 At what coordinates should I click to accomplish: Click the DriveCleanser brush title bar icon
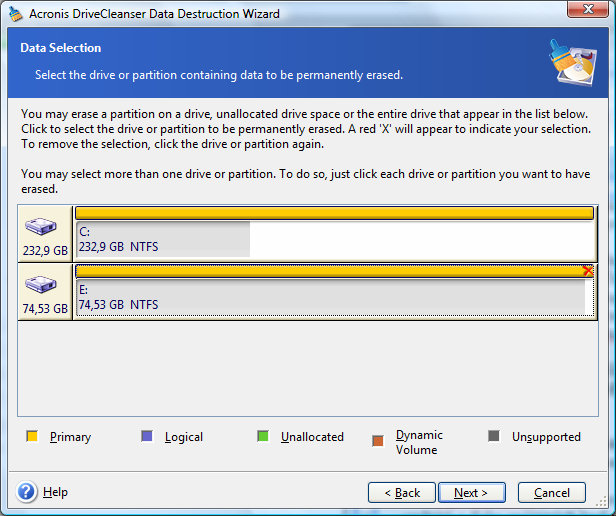(x=16, y=14)
